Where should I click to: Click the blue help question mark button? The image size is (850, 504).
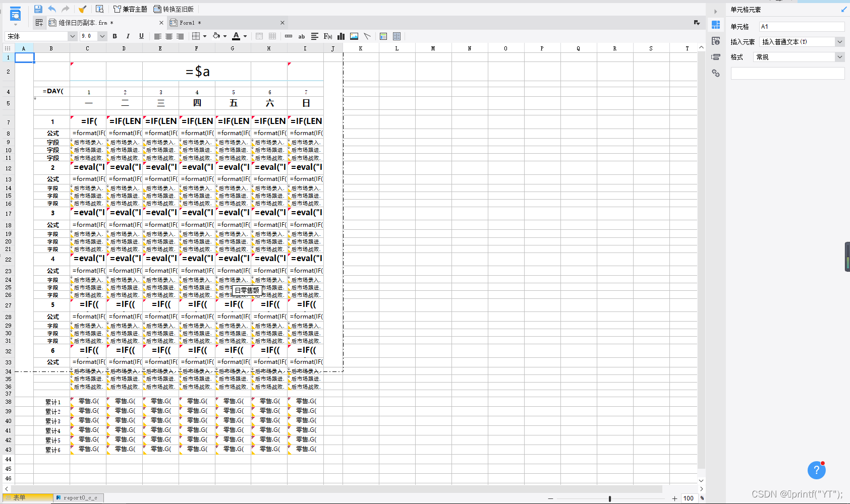817,470
